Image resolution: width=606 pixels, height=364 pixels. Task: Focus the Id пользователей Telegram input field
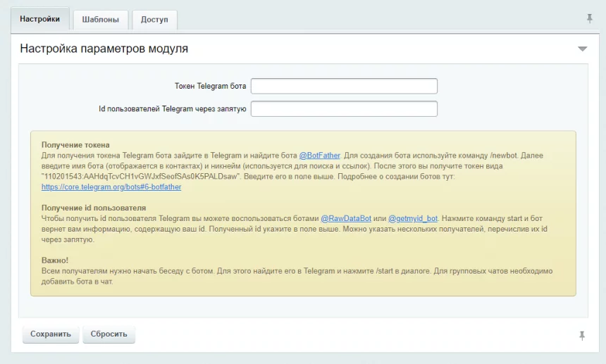tap(344, 109)
